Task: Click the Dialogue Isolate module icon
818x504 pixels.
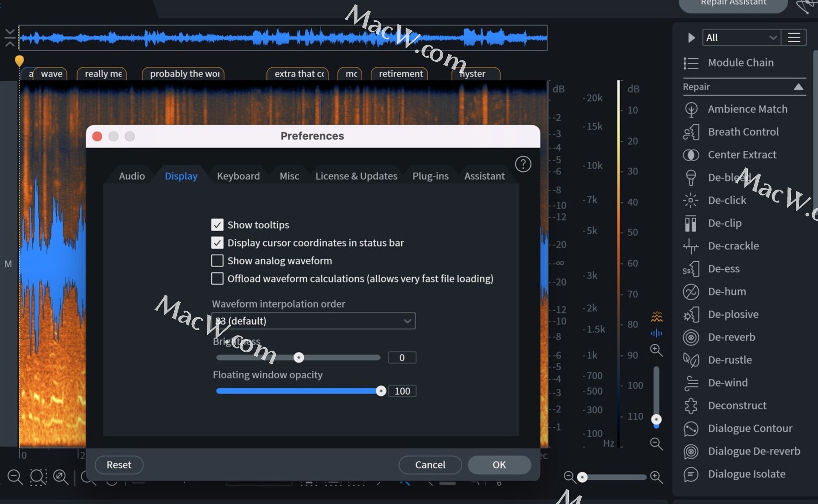Action: coord(691,474)
